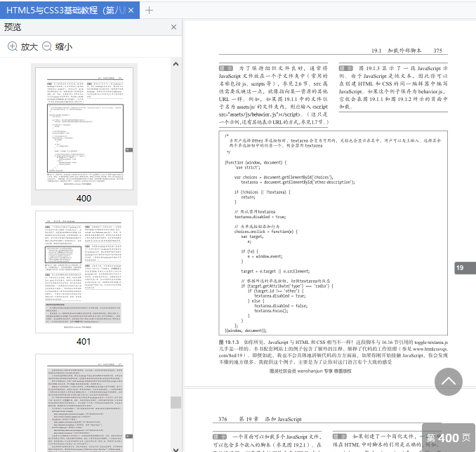Click the 缩小 zoom out magnifier icon
The width and height of the screenshot is (476, 452).
pyautogui.click(x=47, y=46)
